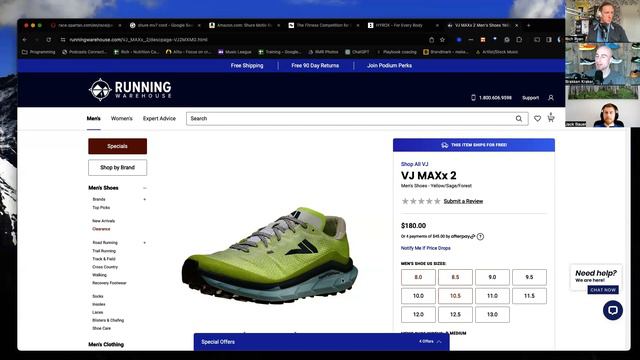This screenshot has height=360, width=640.
Task: Close the VJ MAXx 2 browser tab
Action: (517, 25)
